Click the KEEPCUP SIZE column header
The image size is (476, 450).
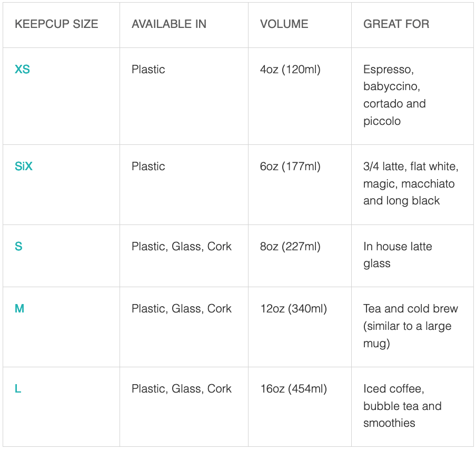point(56,24)
